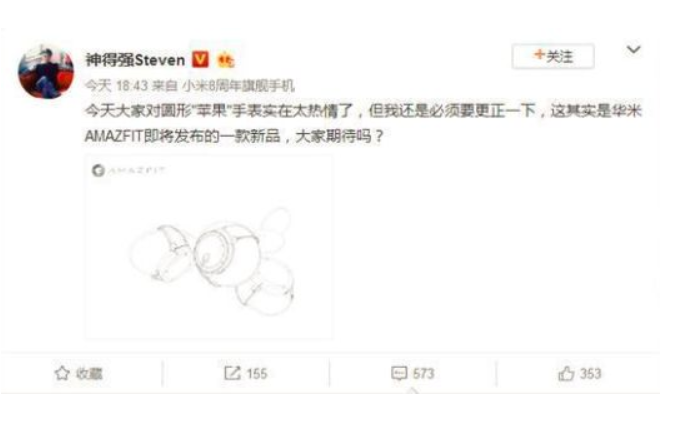Image resolution: width=686 pixels, height=433 pixels.
Task: Click the orange V verified badge
Action: point(200,59)
